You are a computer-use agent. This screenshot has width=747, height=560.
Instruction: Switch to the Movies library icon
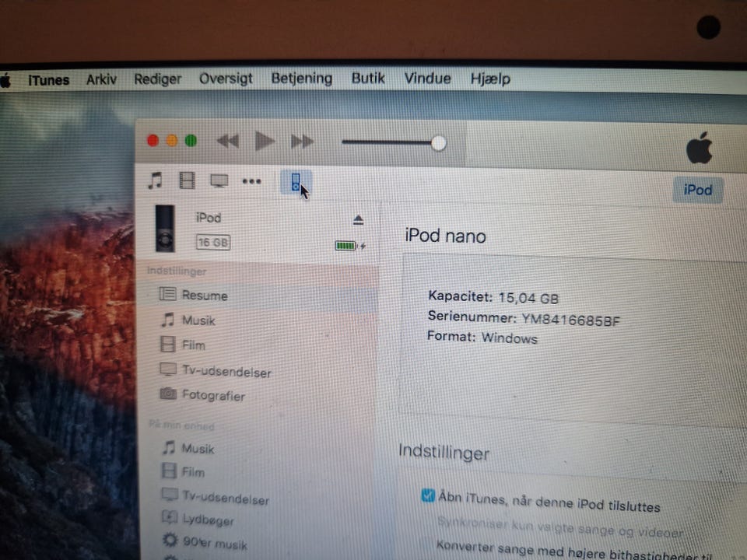[x=187, y=180]
